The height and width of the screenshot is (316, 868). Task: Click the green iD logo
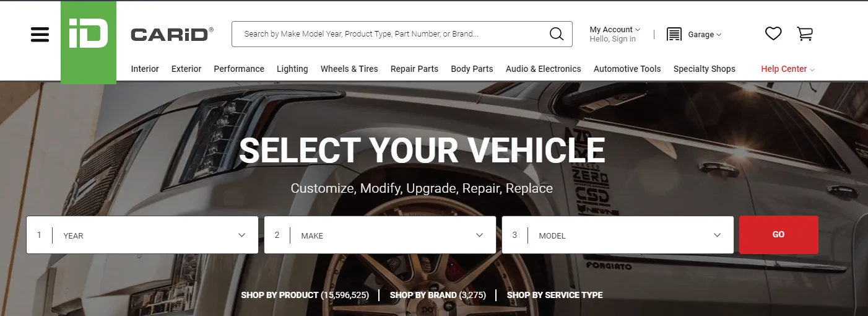click(89, 42)
